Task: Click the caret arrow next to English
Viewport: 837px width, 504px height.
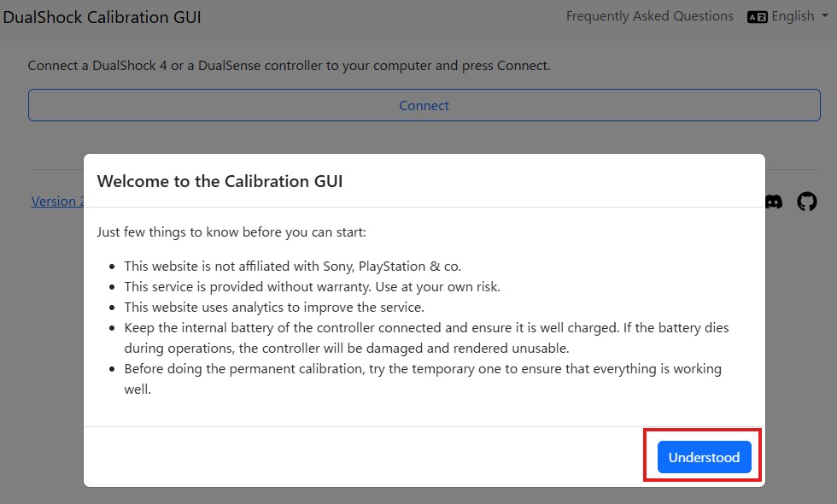Action: [824, 16]
